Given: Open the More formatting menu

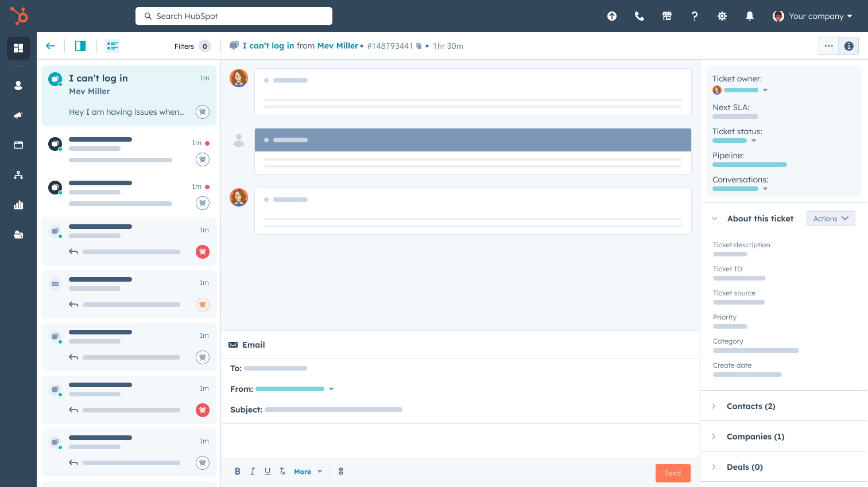Looking at the screenshot, I should [x=308, y=472].
